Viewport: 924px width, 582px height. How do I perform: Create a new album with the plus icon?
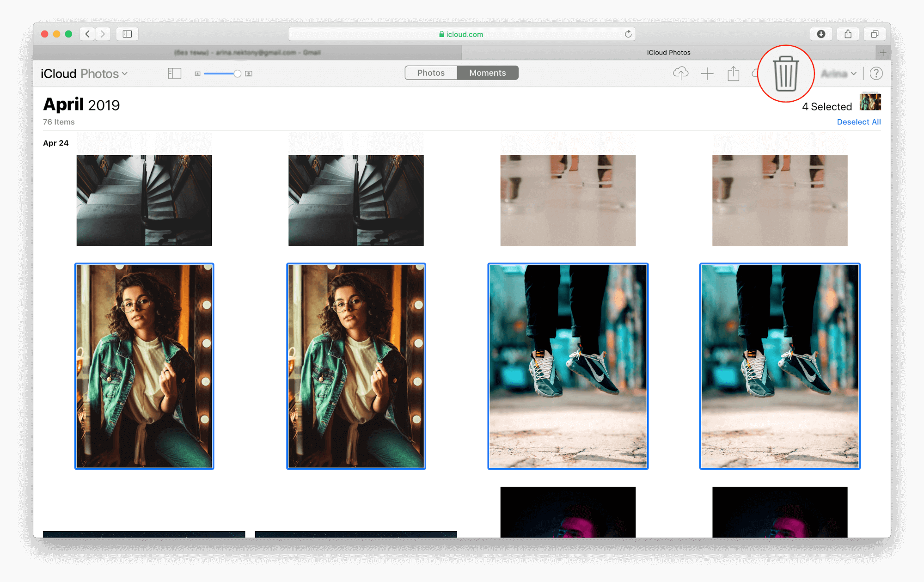(707, 73)
